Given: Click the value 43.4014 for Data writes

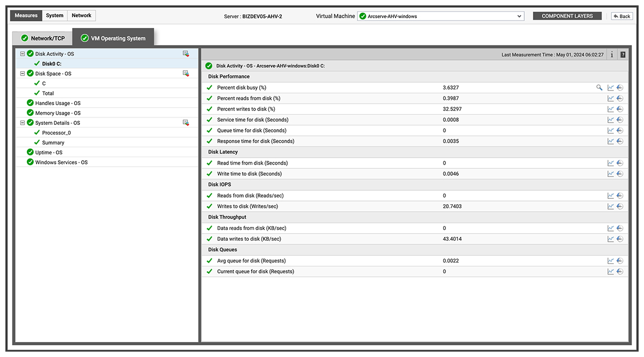Looking at the screenshot, I should click(452, 239).
